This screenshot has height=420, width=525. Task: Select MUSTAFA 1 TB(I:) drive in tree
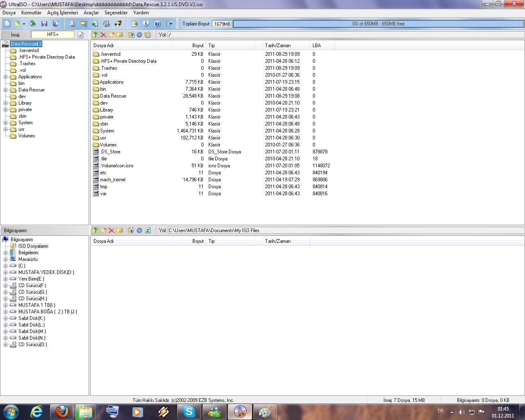point(37,305)
